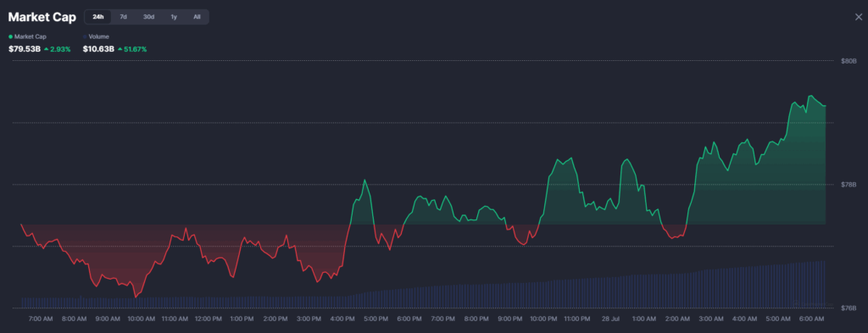Screen dimensions: 868x333
Task: Click the 9:00 PM time axis label
Action: click(509, 319)
